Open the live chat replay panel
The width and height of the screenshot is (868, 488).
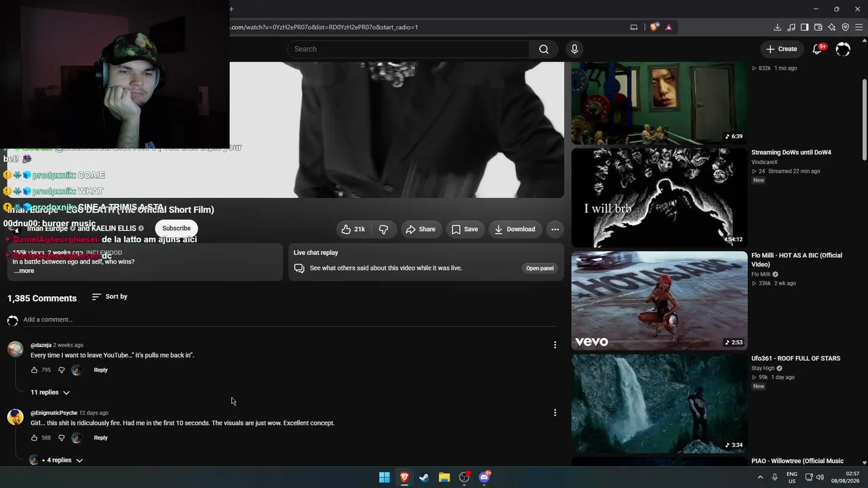(x=540, y=268)
